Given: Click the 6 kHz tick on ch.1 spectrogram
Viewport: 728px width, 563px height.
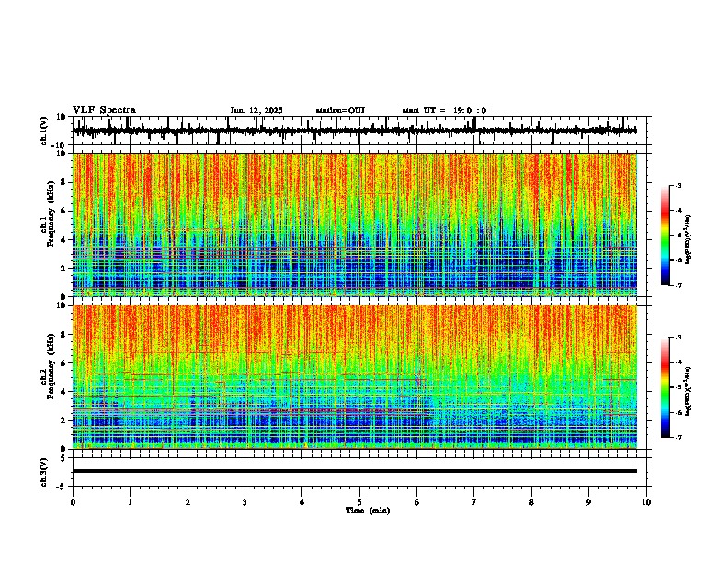Looking at the screenshot, I should (x=63, y=212).
